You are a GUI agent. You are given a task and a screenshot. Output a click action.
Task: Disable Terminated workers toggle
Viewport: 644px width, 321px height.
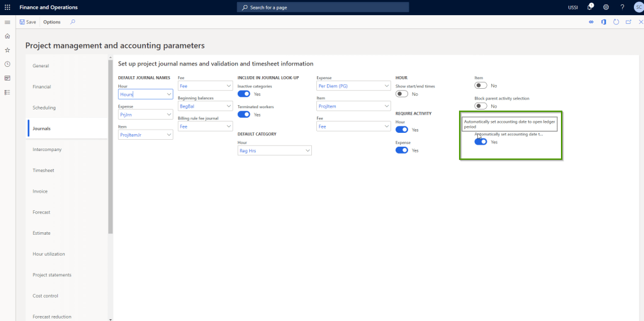tap(244, 115)
